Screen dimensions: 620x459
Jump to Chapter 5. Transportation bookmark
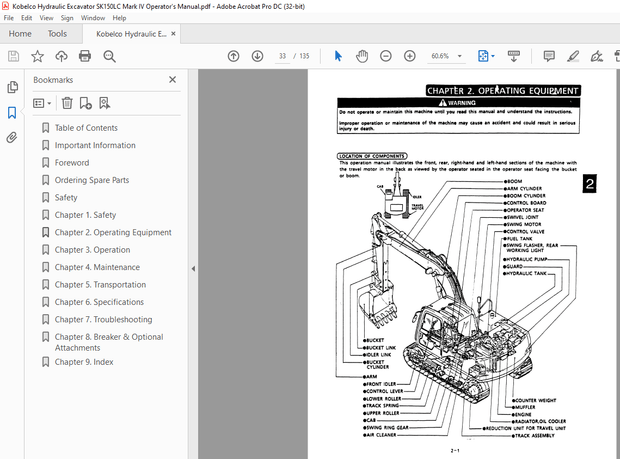tap(100, 285)
